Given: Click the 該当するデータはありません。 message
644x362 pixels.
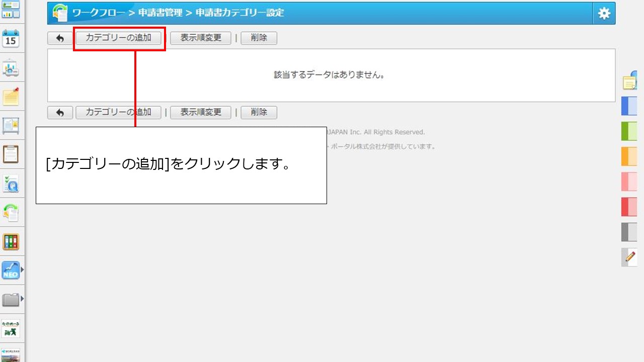Looking at the screenshot, I should pyautogui.click(x=330, y=75).
